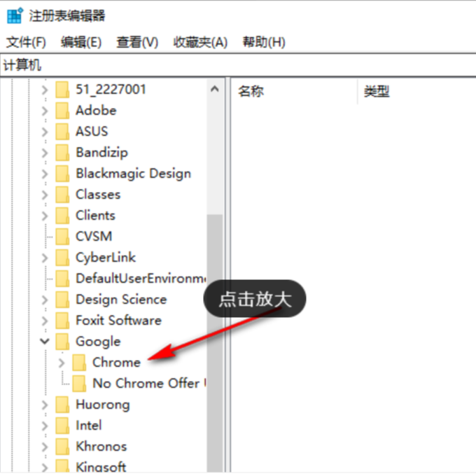476x476 pixels.
Task: Click the Clients folder icon
Action: 62,216
